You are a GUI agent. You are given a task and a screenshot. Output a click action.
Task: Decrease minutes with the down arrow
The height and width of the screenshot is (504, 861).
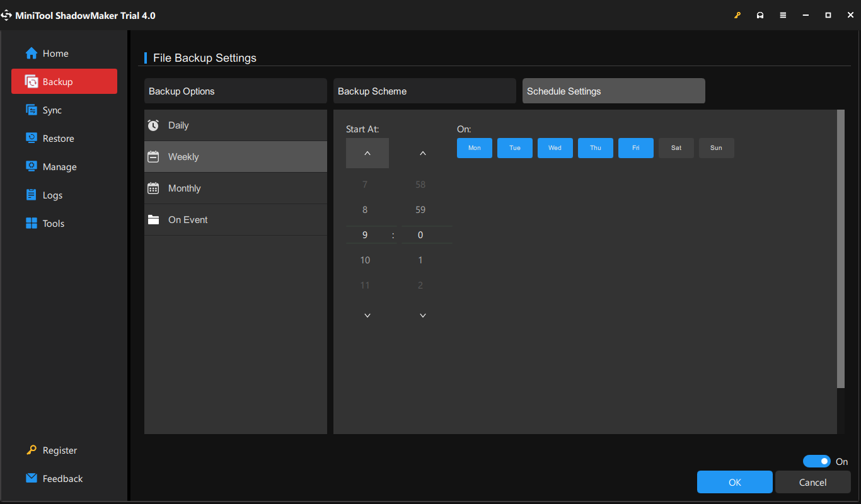pos(423,315)
